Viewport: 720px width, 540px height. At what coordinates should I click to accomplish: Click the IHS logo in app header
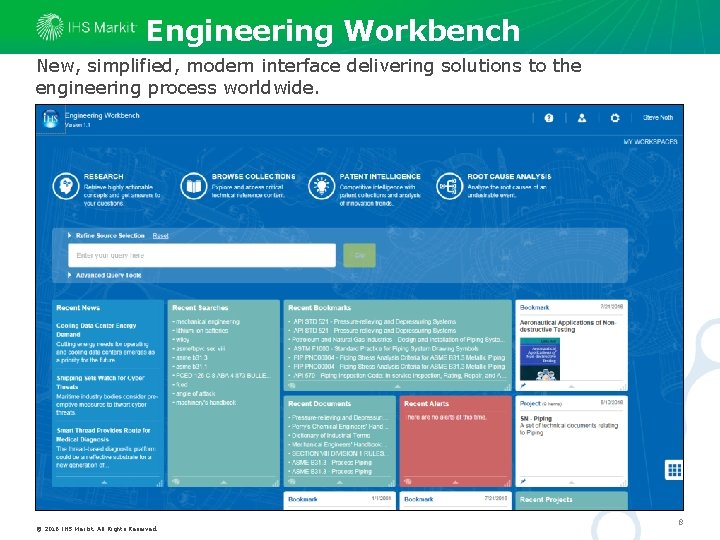51,119
